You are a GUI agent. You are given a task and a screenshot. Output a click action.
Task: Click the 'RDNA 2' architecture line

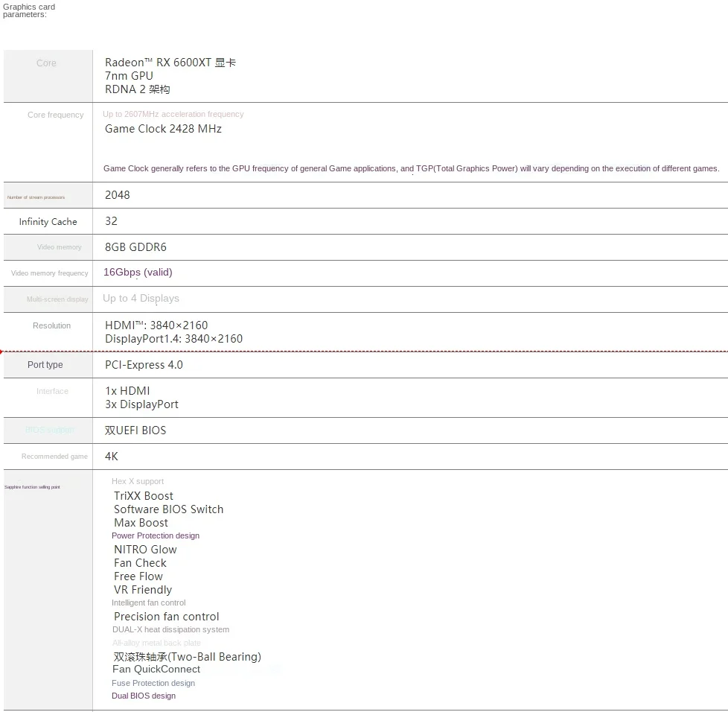coord(137,89)
